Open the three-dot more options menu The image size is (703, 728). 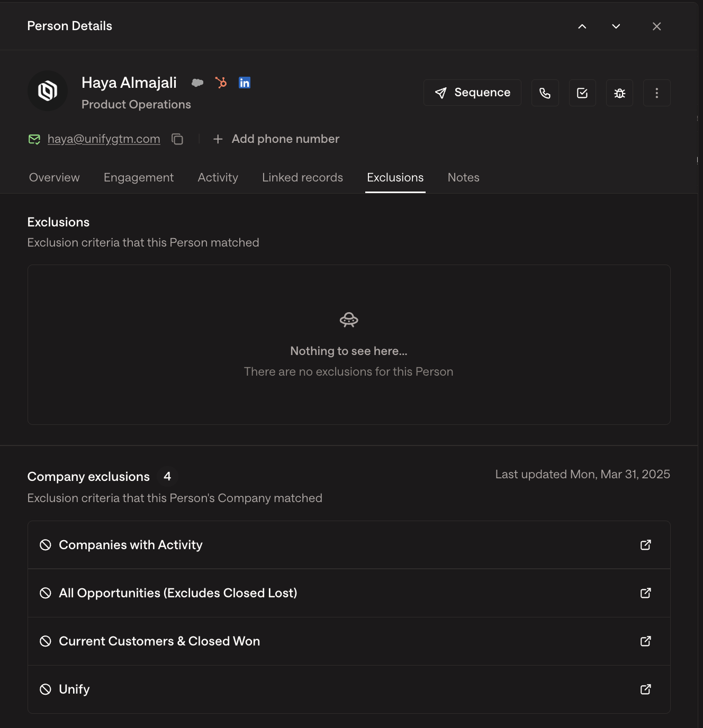(x=657, y=93)
